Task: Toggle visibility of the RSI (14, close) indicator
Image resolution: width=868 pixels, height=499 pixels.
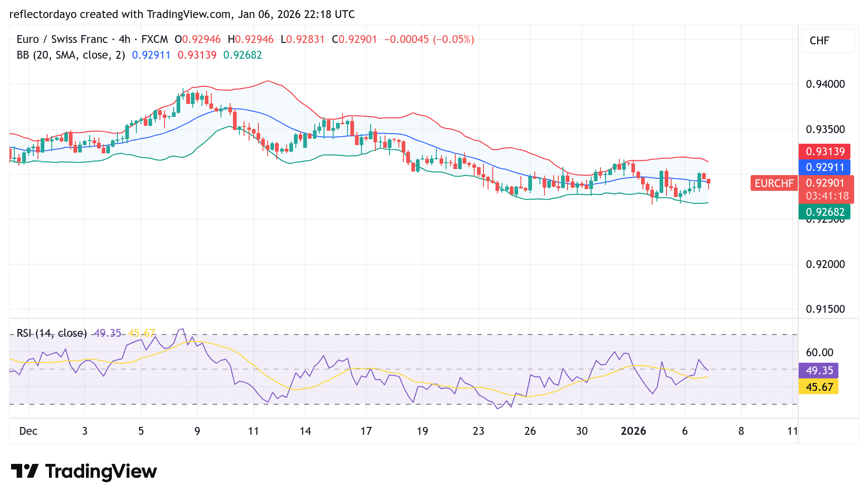Action: click(x=52, y=333)
